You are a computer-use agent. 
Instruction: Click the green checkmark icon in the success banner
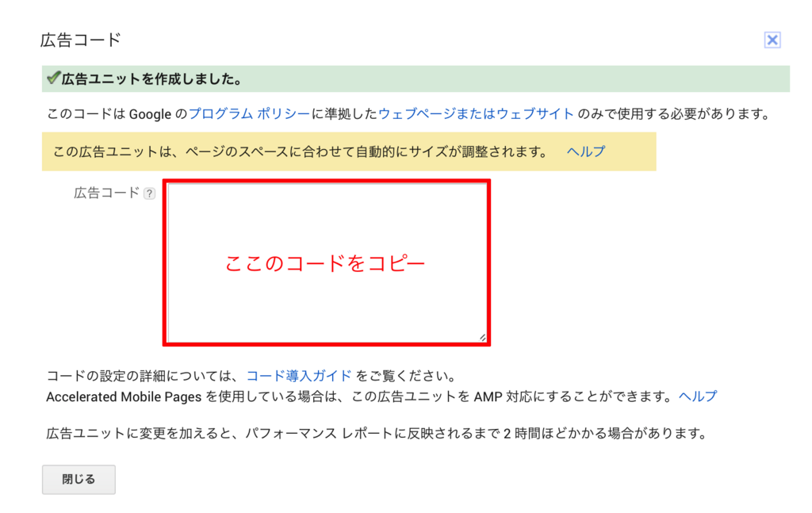(x=53, y=78)
